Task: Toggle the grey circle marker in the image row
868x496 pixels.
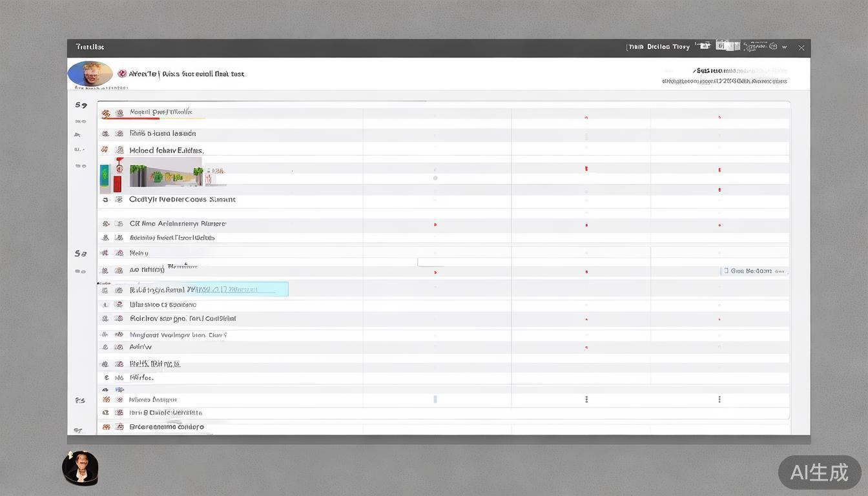Action: (435, 178)
